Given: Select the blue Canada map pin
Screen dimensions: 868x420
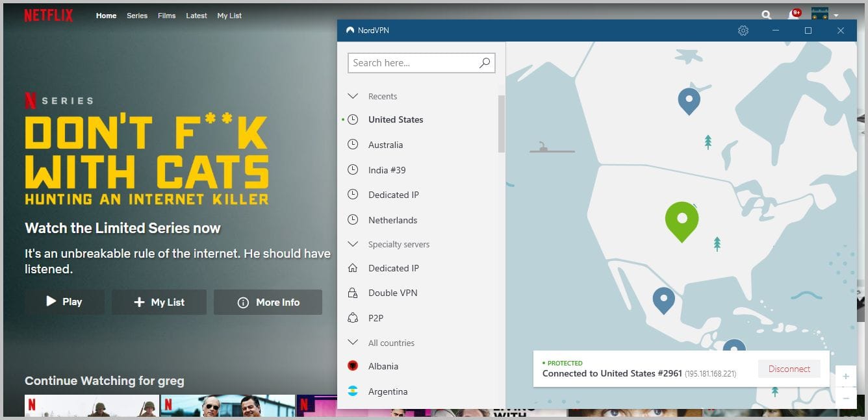Looking at the screenshot, I should (689, 101).
